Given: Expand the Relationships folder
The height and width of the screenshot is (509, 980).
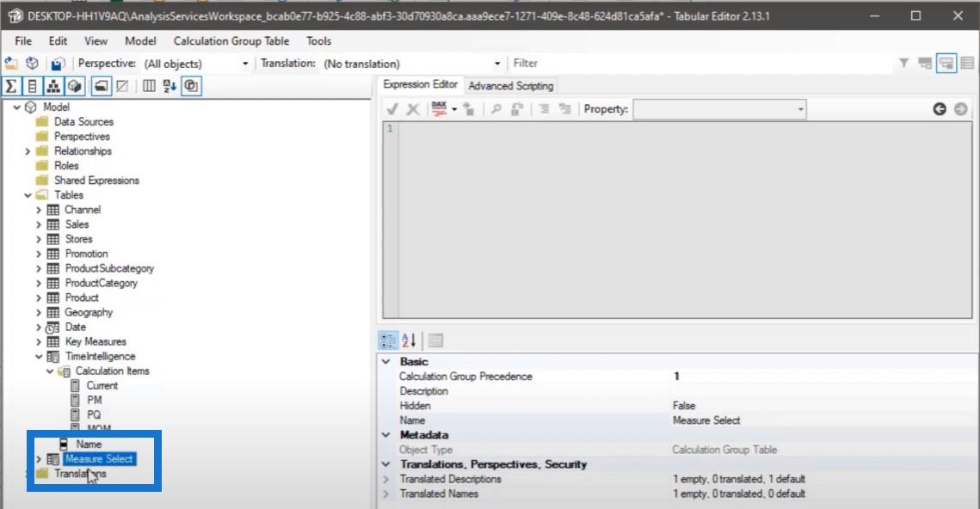Looking at the screenshot, I should (28, 151).
